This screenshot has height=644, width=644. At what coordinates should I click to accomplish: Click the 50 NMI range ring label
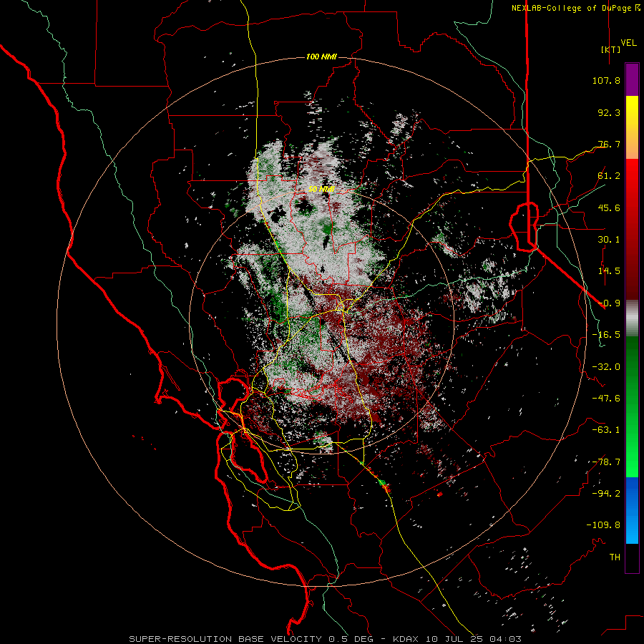click(321, 189)
